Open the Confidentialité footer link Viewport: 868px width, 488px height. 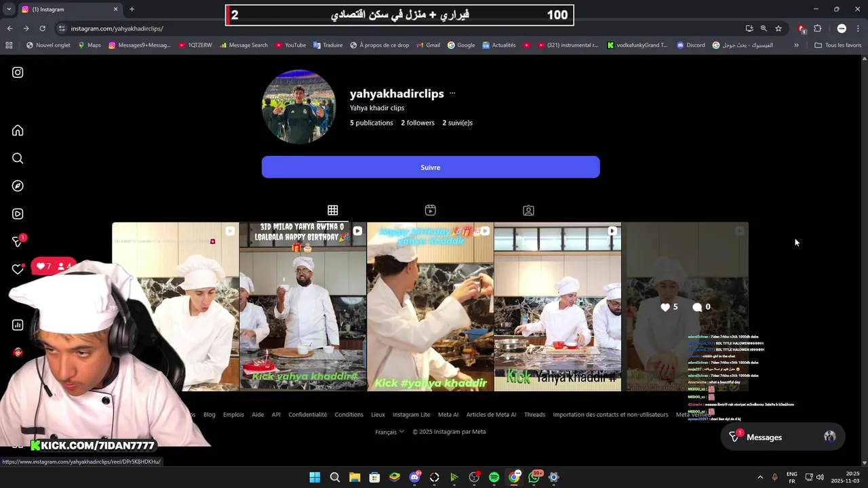308,415
